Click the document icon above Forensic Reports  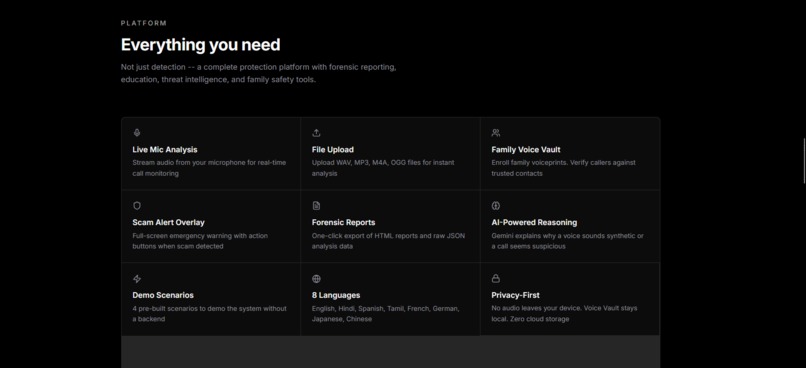316,206
